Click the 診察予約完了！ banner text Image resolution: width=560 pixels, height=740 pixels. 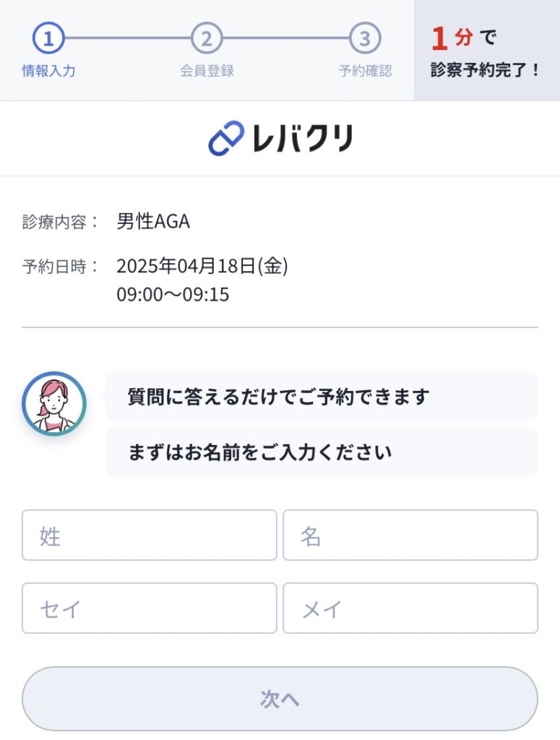click(x=485, y=70)
